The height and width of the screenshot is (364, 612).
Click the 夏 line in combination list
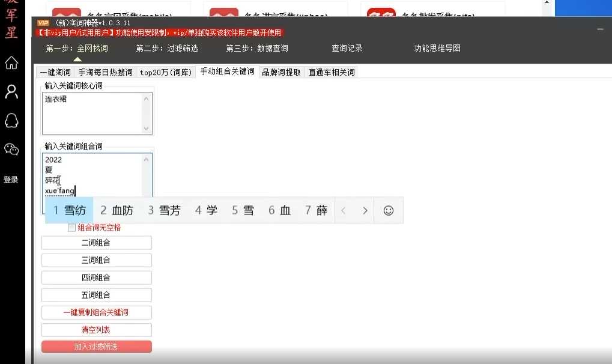pos(49,170)
